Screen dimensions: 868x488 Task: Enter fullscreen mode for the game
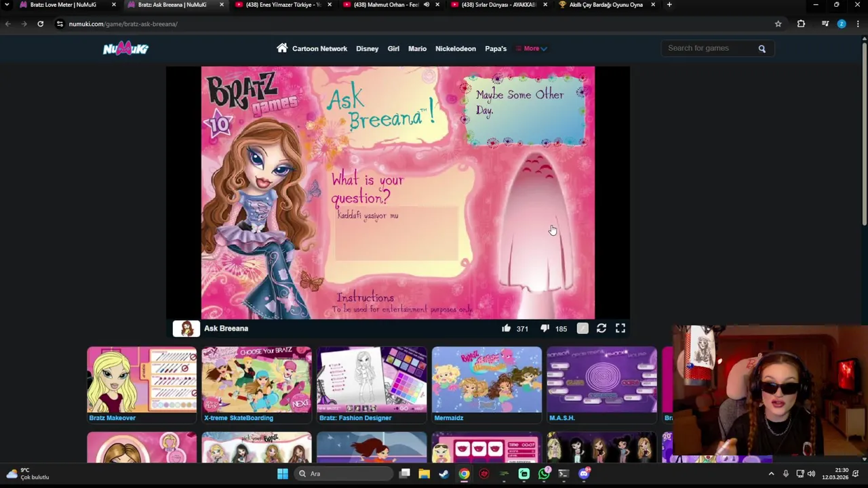[x=620, y=328]
